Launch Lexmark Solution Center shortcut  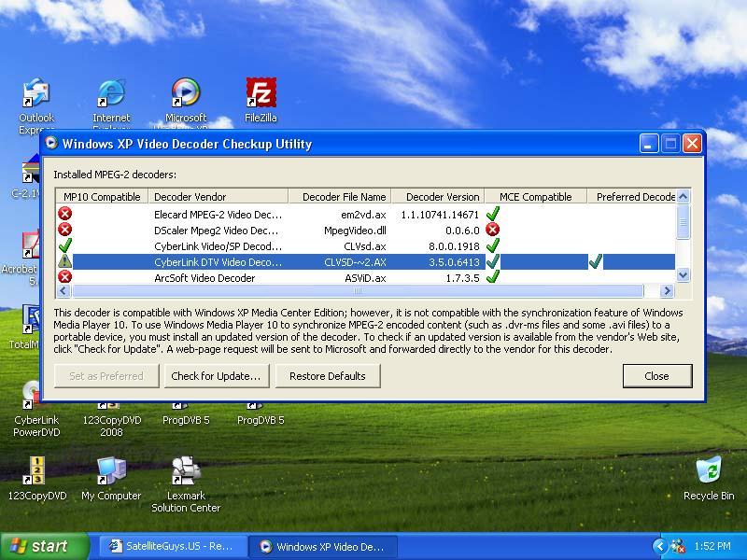(x=186, y=483)
